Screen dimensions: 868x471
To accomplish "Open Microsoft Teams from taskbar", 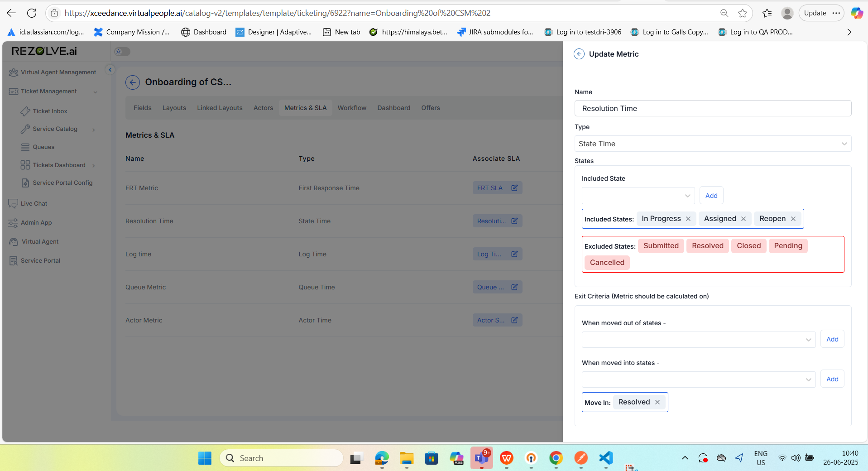I will 482,458.
